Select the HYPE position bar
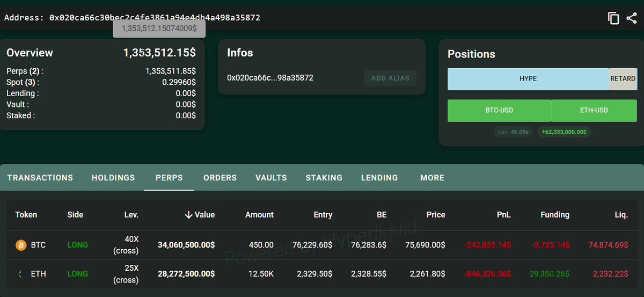The image size is (644, 297). (528, 79)
